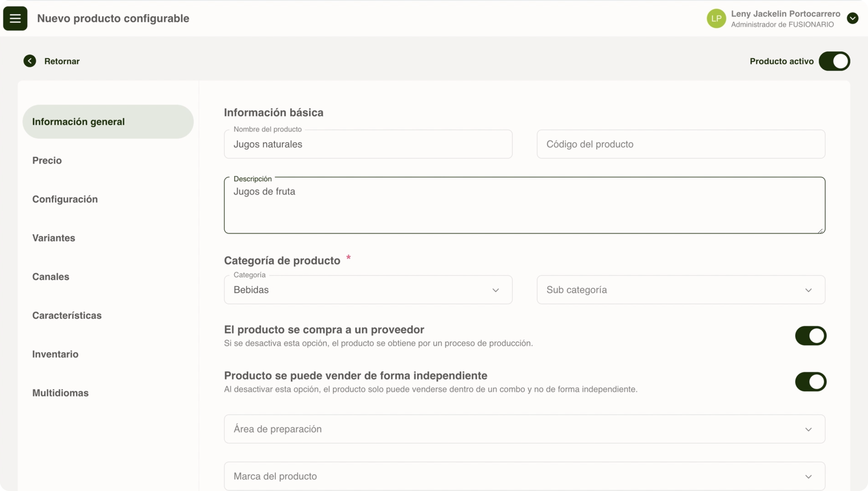Go to the Inventario section
The image size is (868, 491).
55,354
